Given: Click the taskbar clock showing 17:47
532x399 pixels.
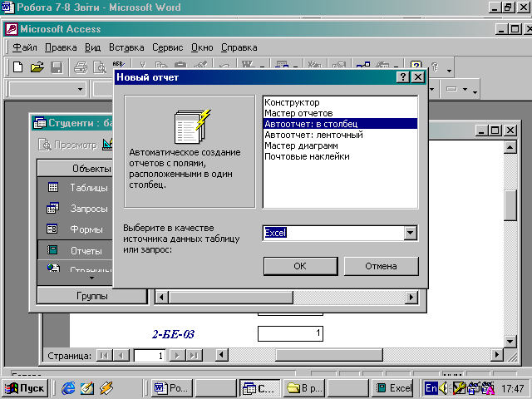Looking at the screenshot, I should point(513,388).
